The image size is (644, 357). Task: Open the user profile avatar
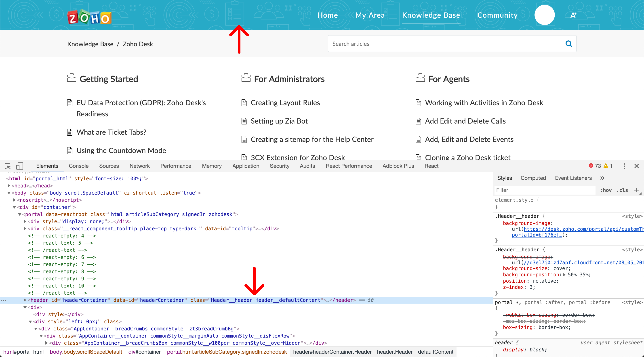coord(544,15)
